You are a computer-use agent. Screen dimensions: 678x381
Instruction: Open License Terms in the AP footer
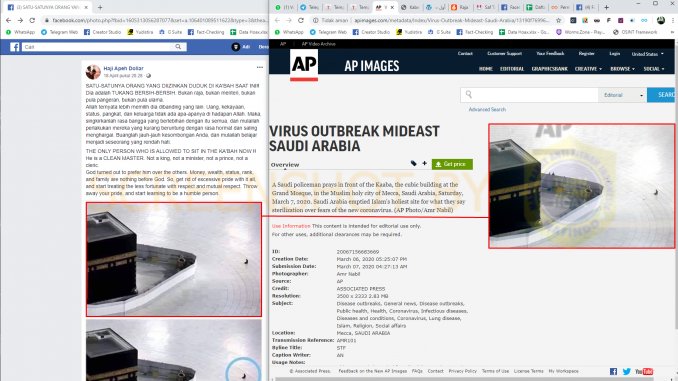528,371
